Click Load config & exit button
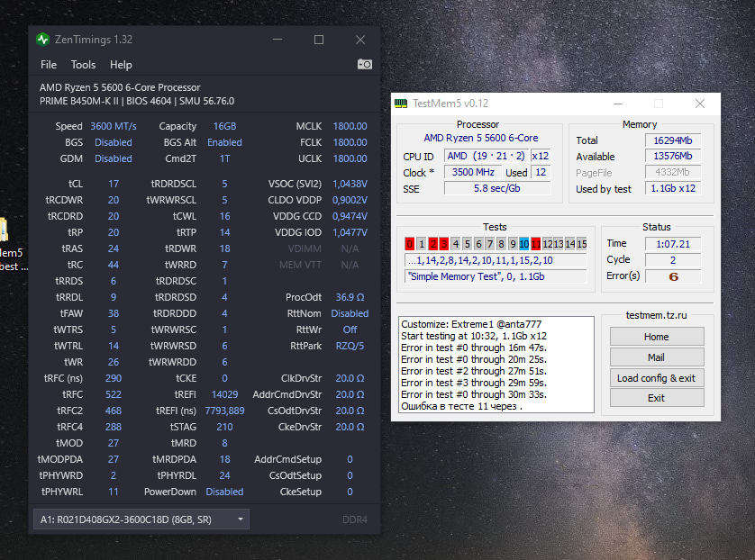Screen dimensions: 755x560 (656, 378)
